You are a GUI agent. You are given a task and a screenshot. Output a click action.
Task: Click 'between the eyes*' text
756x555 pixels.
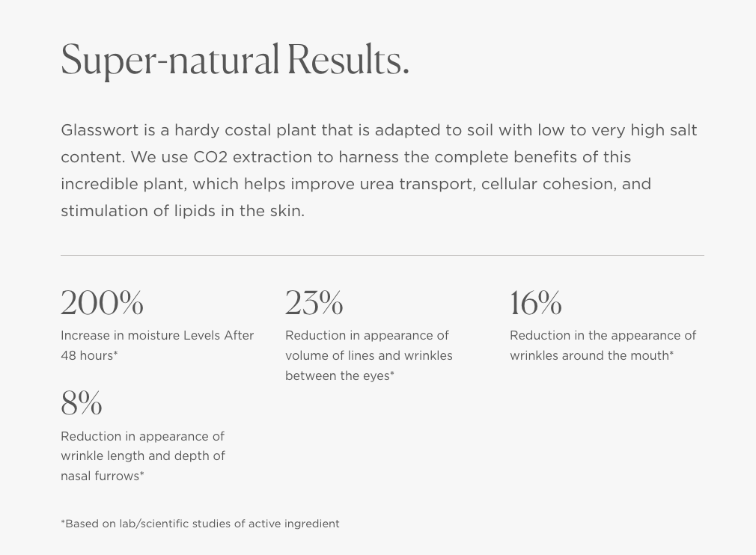coord(340,375)
